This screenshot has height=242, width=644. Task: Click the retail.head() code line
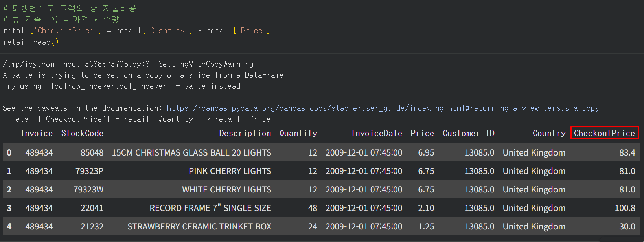(31, 42)
